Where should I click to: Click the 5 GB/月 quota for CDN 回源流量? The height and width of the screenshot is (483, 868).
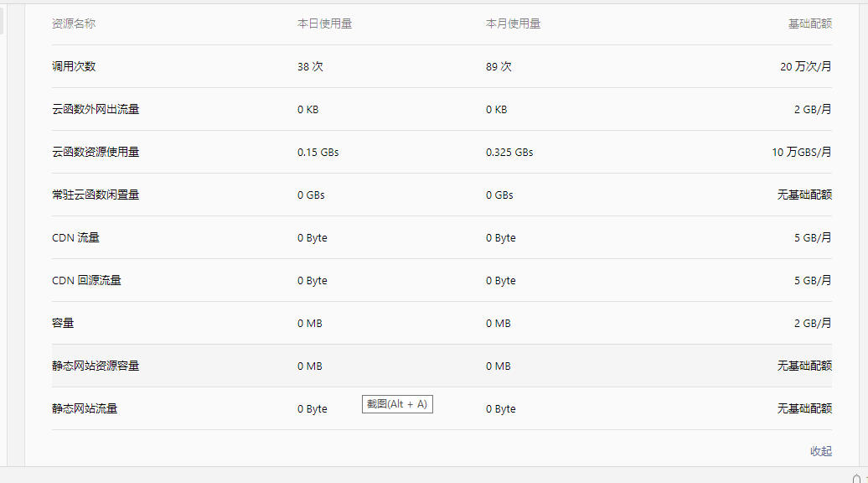click(814, 280)
